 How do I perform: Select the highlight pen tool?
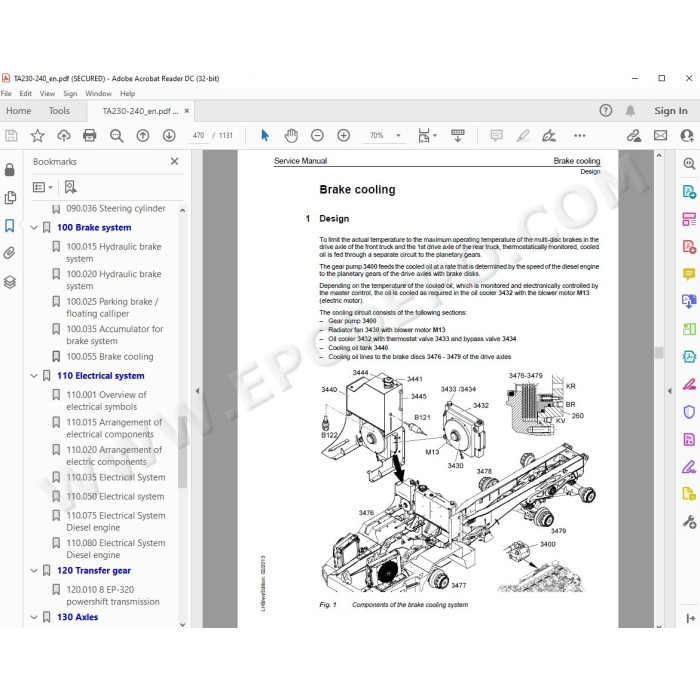523,135
